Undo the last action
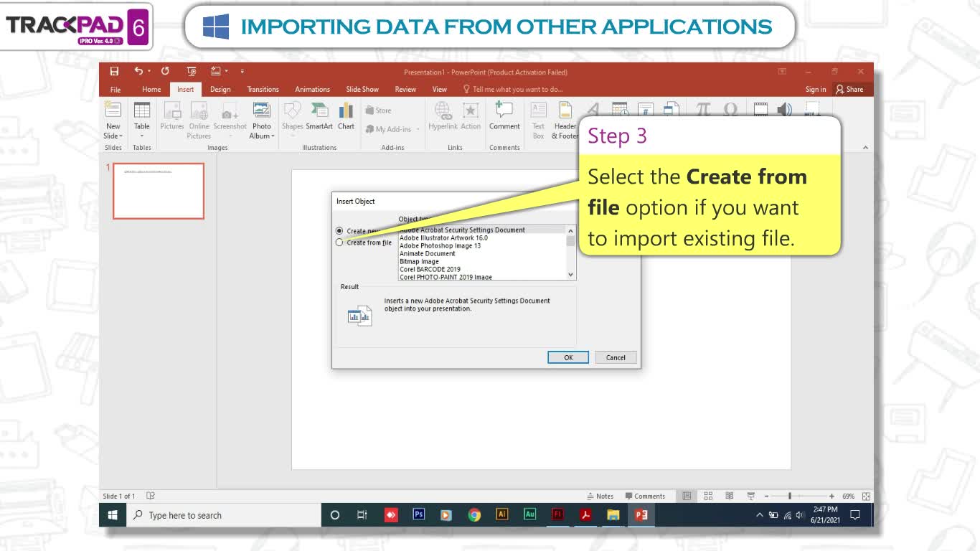 point(138,71)
